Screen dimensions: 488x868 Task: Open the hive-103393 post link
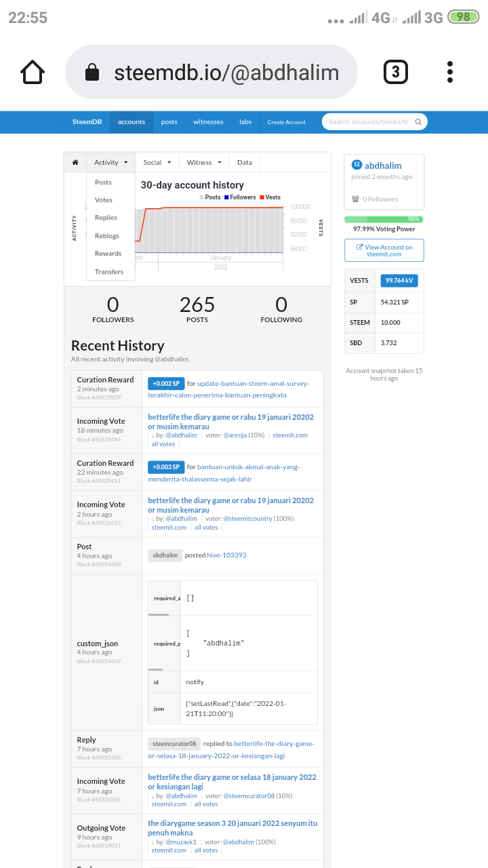click(x=227, y=555)
